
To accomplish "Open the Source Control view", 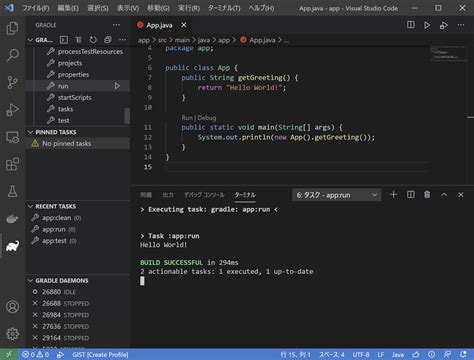I will click(12, 82).
